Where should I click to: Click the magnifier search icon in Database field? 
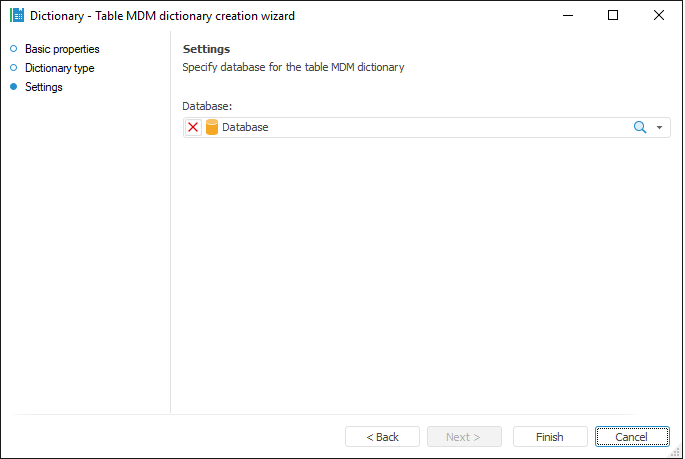click(x=640, y=128)
